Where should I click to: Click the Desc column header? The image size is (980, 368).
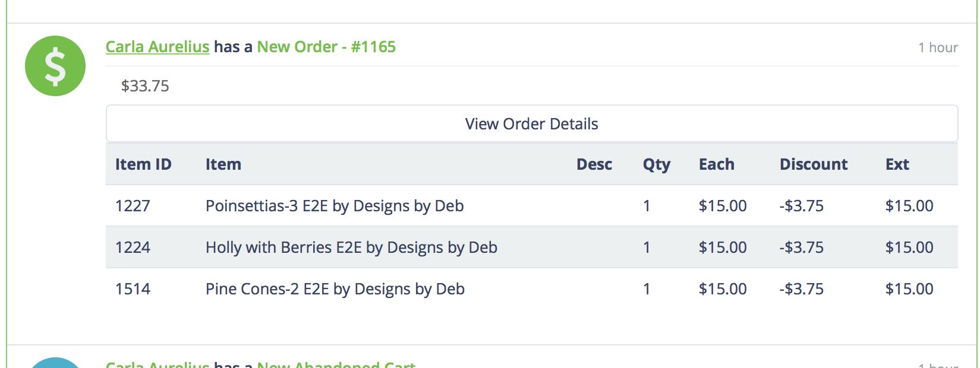(x=594, y=164)
